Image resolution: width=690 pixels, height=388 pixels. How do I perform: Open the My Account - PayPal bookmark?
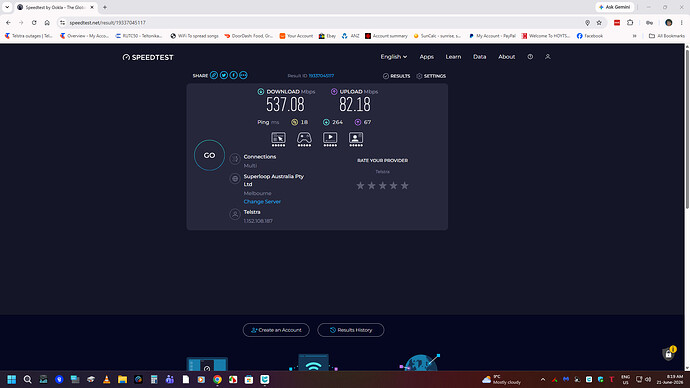[x=492, y=36]
